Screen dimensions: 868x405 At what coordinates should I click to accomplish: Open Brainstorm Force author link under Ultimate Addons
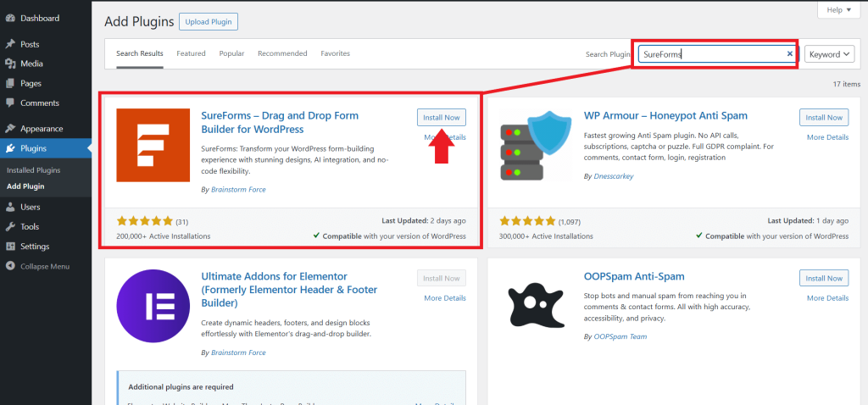tap(238, 352)
